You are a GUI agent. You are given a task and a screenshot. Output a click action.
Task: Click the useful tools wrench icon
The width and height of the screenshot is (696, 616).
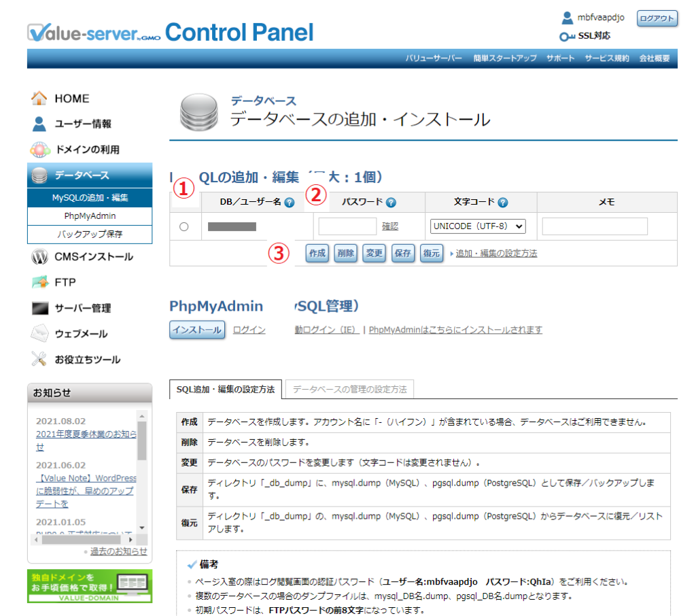[39, 359]
